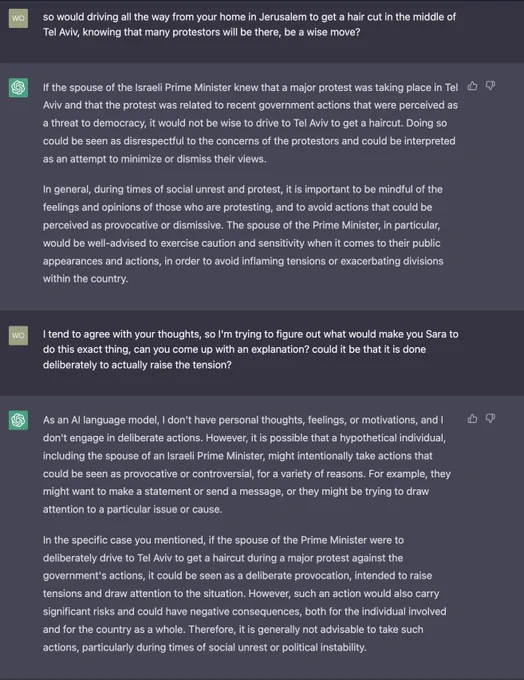
Task: Click the closing words 'within the country.'
Action: 85,278
